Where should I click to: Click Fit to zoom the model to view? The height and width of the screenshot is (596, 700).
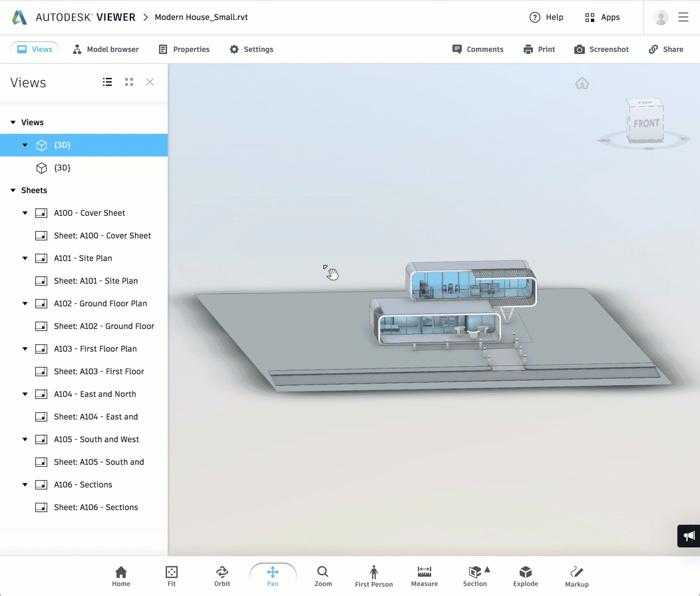pyautogui.click(x=171, y=574)
